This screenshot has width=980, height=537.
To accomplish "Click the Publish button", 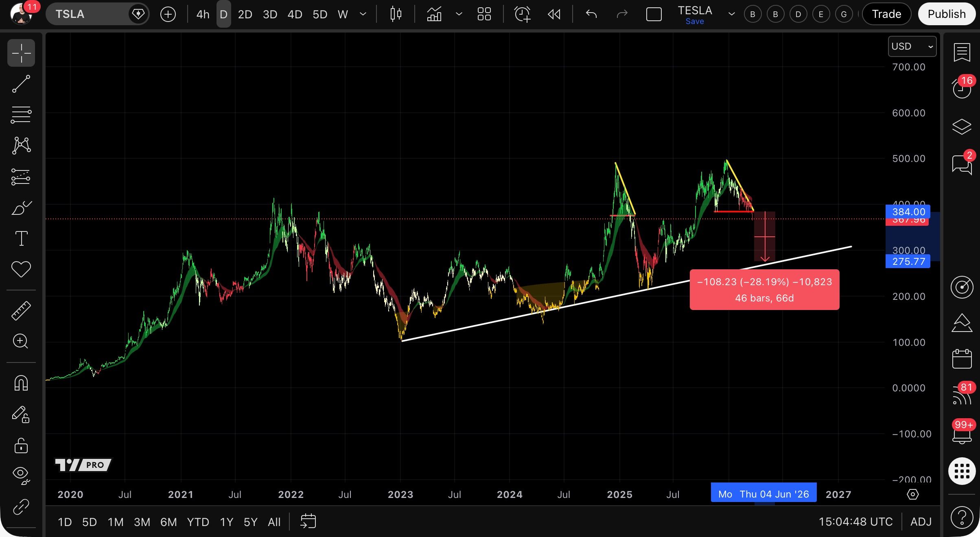I will 946,14.
